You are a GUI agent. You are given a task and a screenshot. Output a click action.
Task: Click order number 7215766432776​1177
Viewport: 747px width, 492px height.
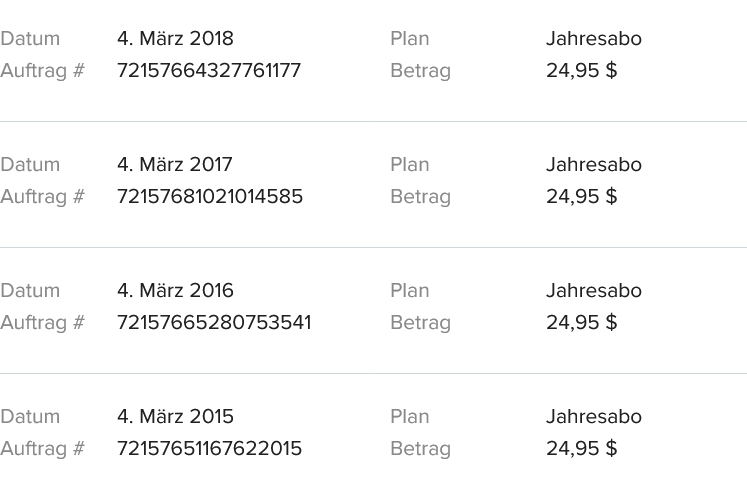coord(209,70)
